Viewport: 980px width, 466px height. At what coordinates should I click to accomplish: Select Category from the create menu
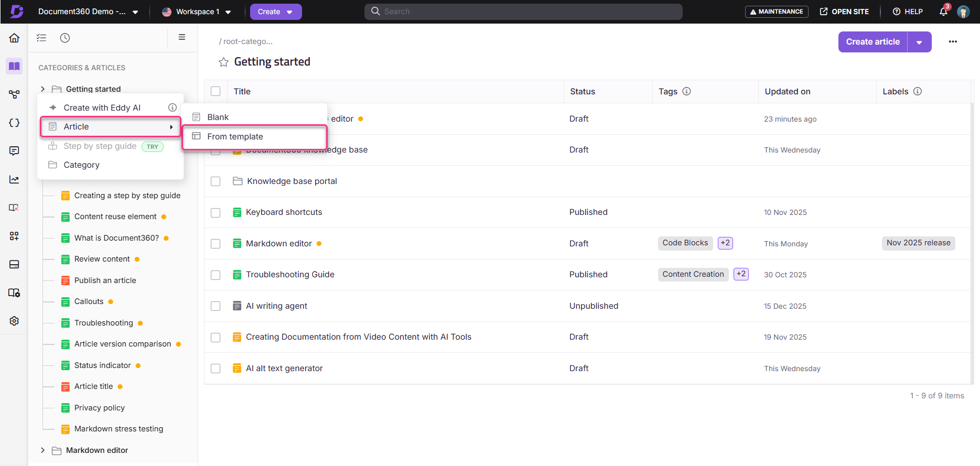click(x=81, y=165)
